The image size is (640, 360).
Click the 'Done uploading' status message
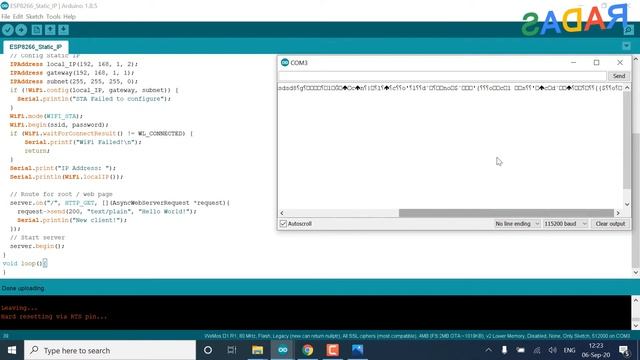23,288
